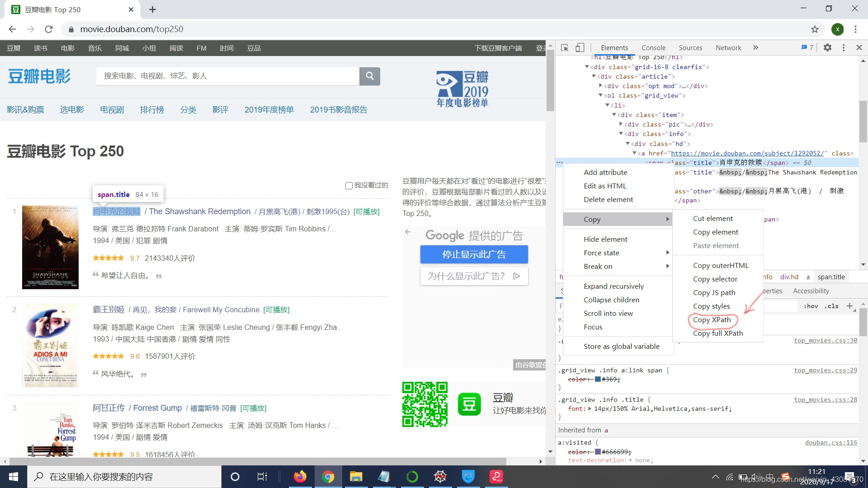This screenshot has height=488, width=868.
Task: Collapse the div class grid-16-8 clearfix node
Action: [x=587, y=67]
